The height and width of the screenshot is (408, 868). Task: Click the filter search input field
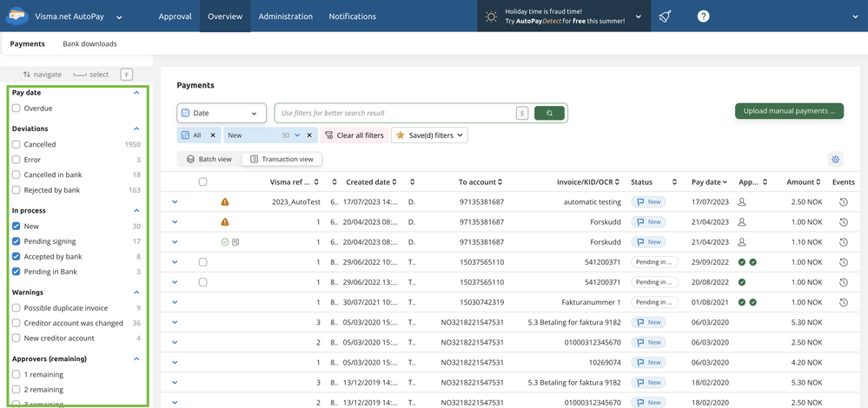point(395,113)
